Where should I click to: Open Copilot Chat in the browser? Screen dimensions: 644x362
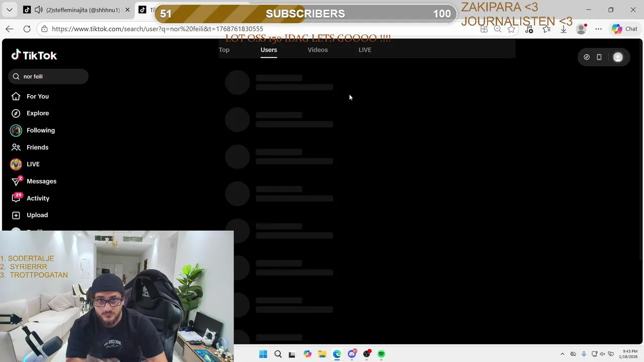[x=624, y=29]
